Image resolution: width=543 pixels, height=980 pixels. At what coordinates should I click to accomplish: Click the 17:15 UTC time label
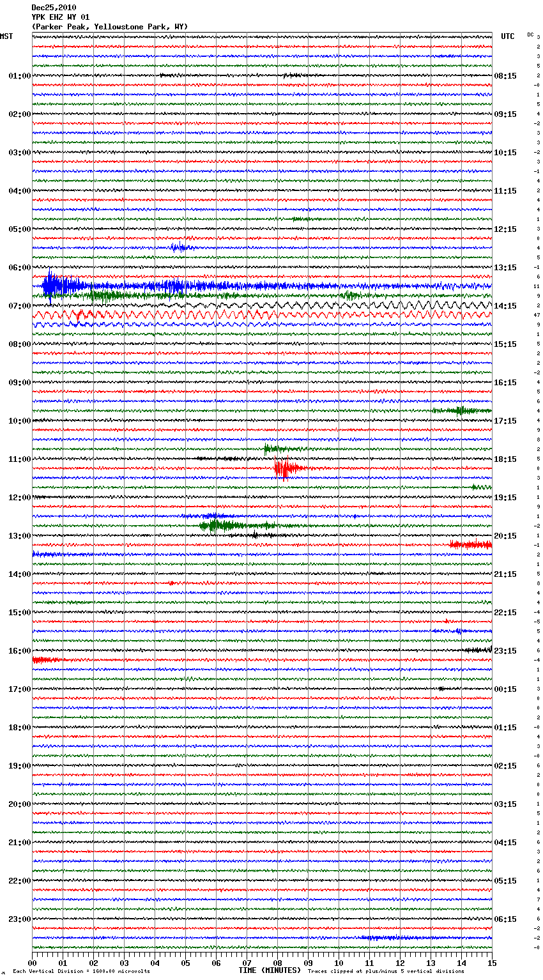[x=505, y=421]
